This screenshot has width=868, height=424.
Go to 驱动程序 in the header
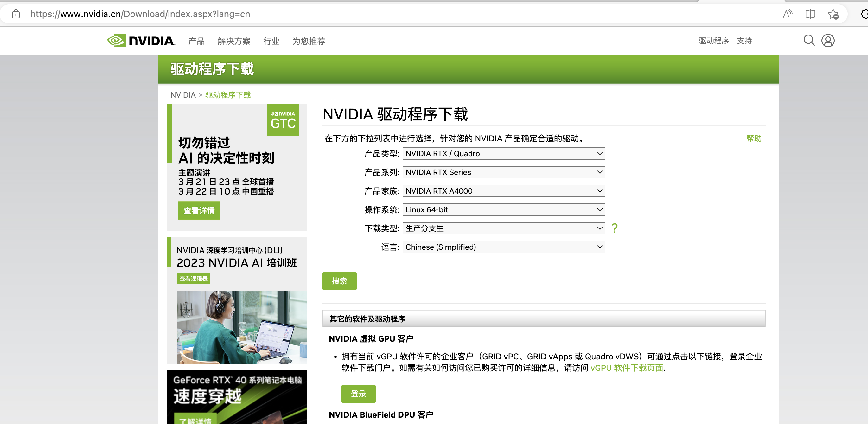pos(714,41)
